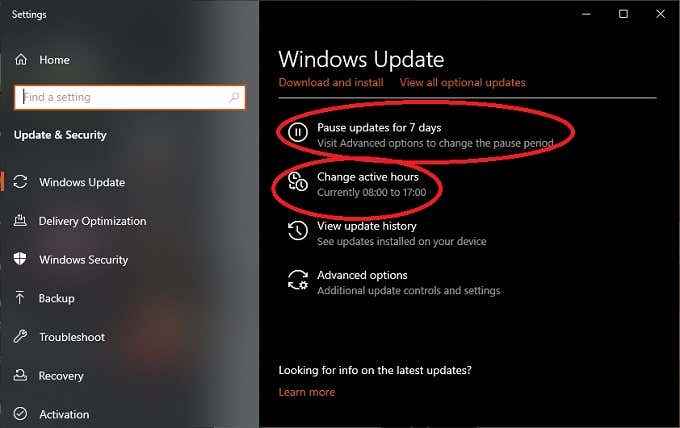The width and height of the screenshot is (680, 428).
Task: Click the pause icon beside Pause updates
Action: (298, 132)
